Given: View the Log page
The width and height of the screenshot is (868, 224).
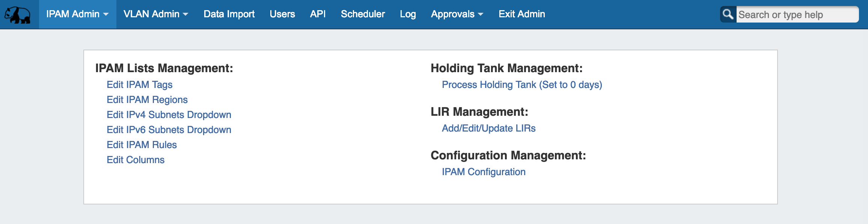Looking at the screenshot, I should [x=408, y=14].
